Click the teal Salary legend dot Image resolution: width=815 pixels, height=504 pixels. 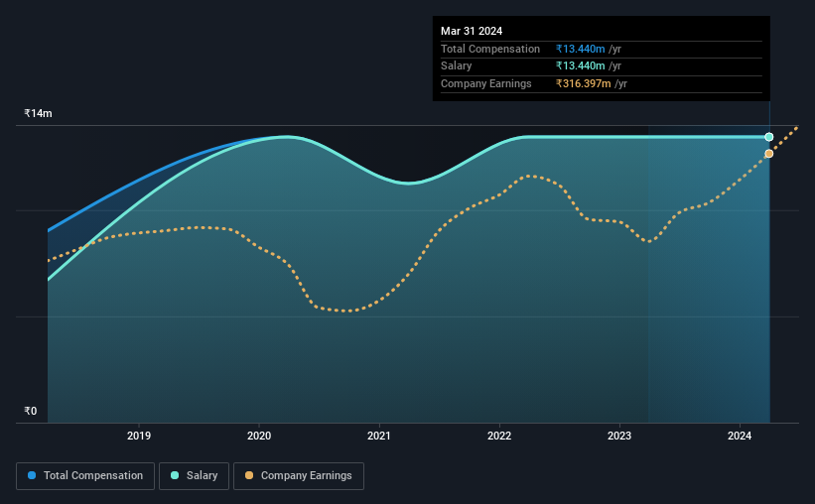175,475
